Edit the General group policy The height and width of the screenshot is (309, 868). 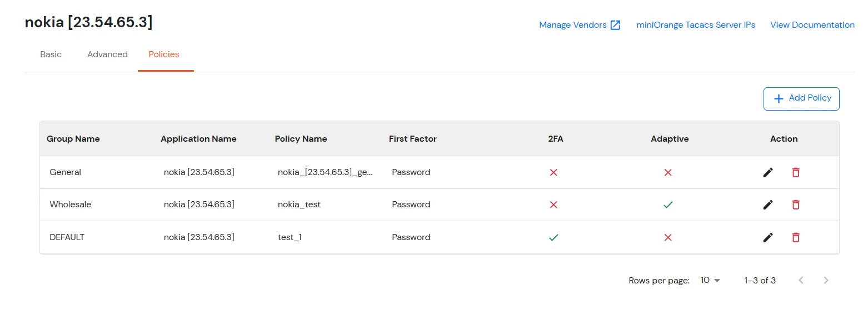[768, 172]
